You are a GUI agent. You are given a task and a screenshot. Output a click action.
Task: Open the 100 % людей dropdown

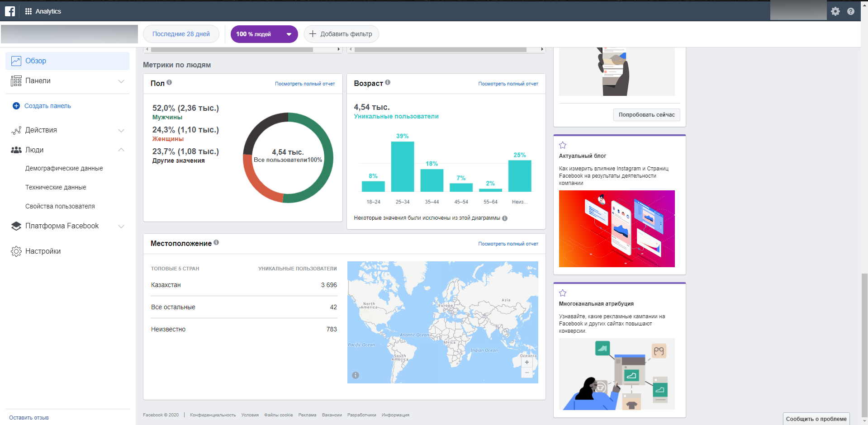(x=264, y=34)
